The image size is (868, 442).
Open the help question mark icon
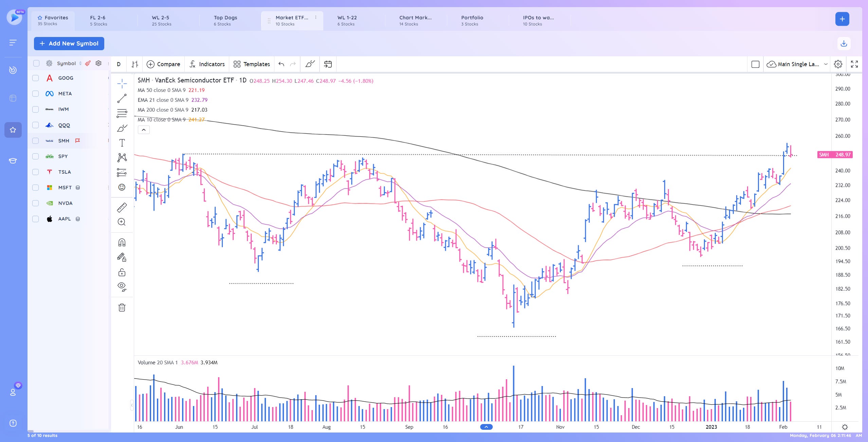(x=13, y=423)
